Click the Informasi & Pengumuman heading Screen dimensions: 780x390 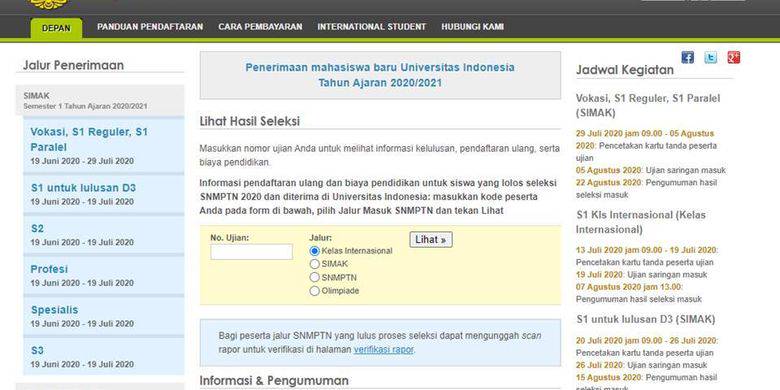click(x=274, y=381)
